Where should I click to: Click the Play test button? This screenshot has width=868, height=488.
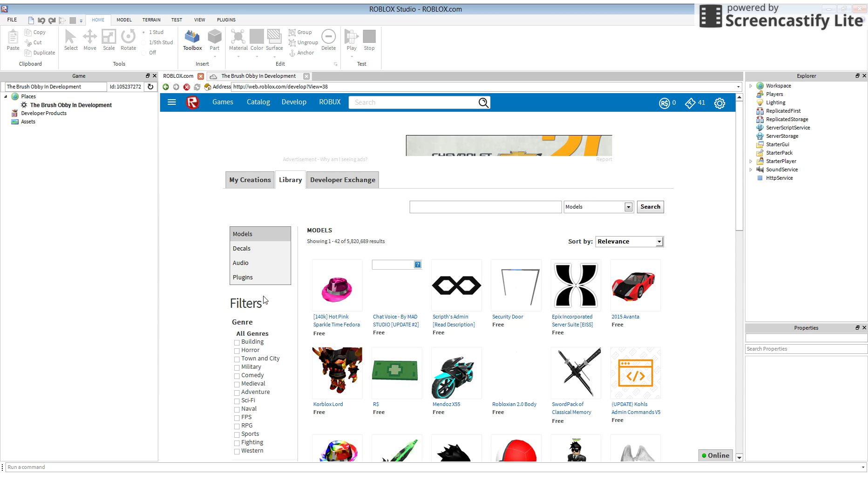(x=351, y=40)
